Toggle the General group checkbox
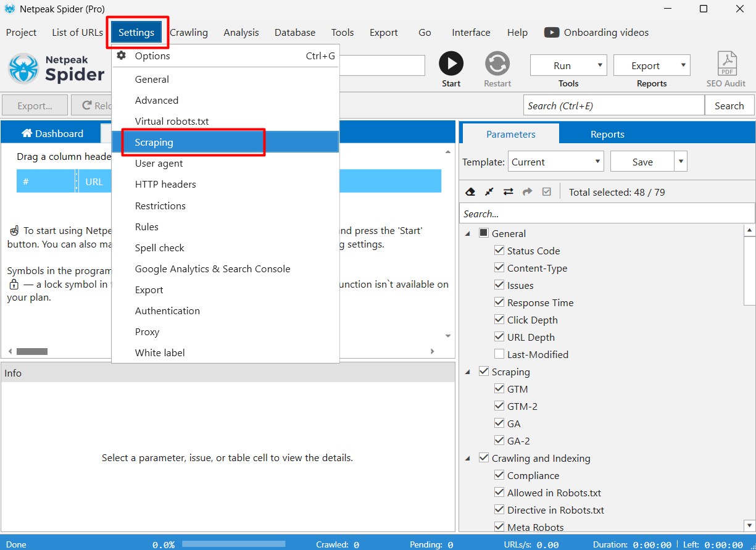Screen dimensions: 756x550 coord(484,233)
